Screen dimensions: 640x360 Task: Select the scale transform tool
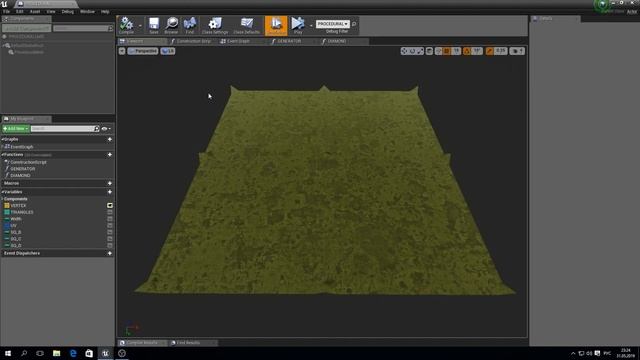420,51
